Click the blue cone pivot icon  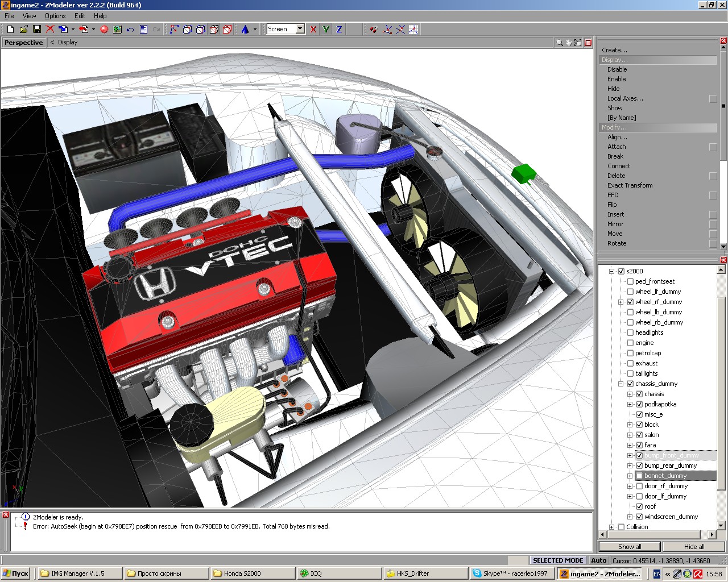pyautogui.click(x=245, y=29)
